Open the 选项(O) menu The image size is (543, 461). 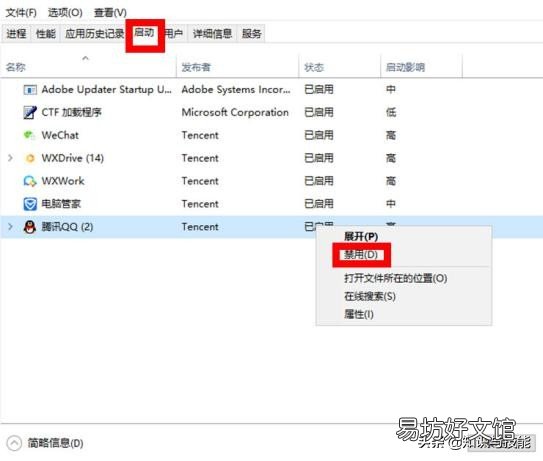65,13
